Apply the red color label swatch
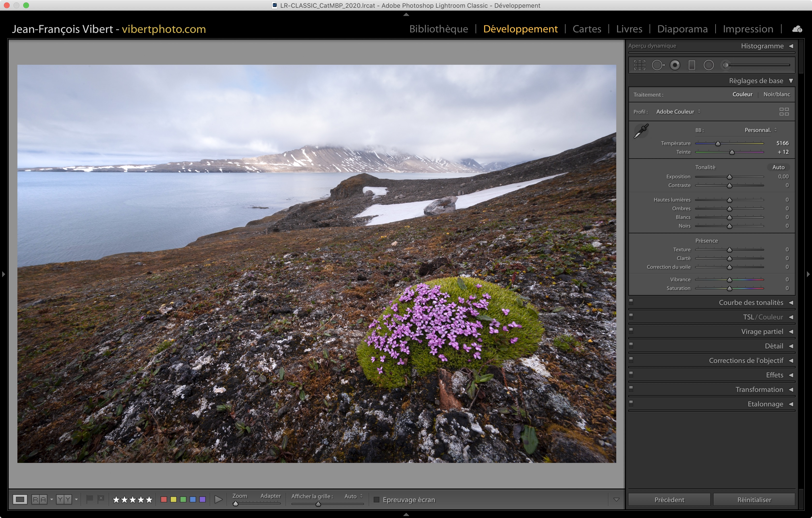 [164, 499]
